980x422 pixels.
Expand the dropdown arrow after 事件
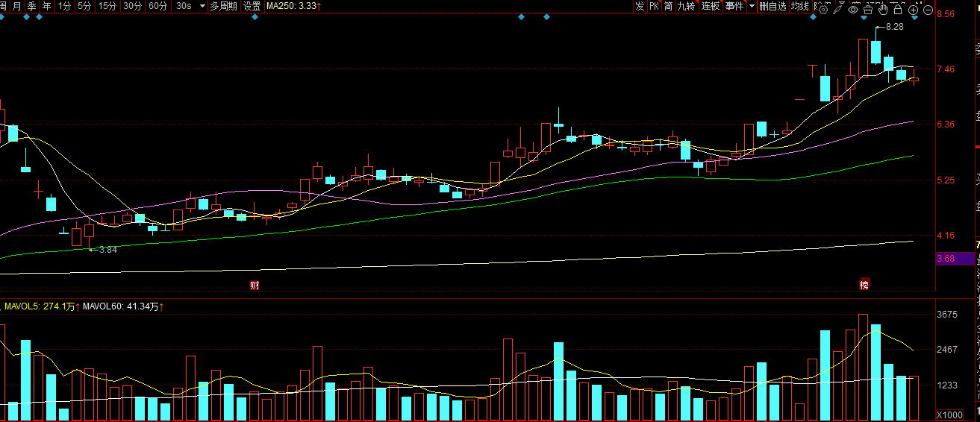coord(750,6)
